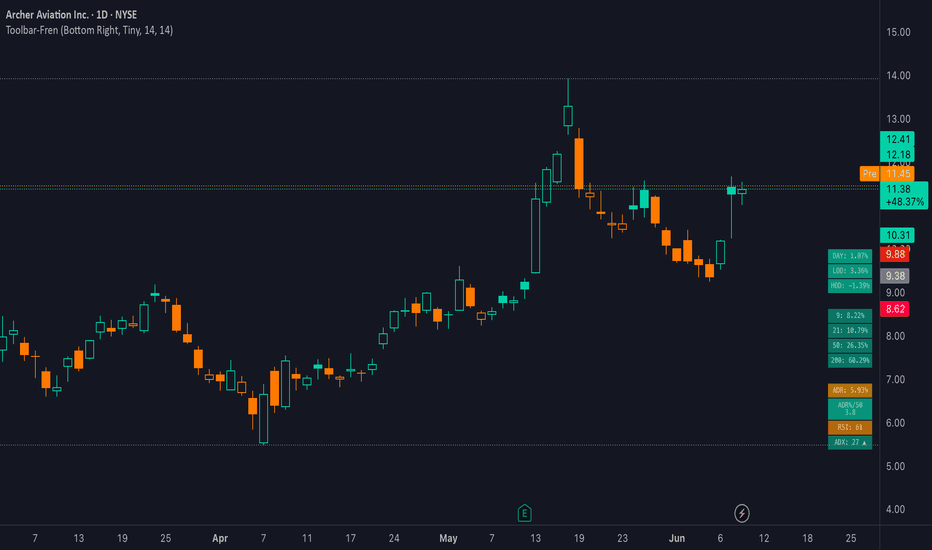Click the 11.38 +48.37% last price label
The image size is (932, 550).
[x=904, y=196]
